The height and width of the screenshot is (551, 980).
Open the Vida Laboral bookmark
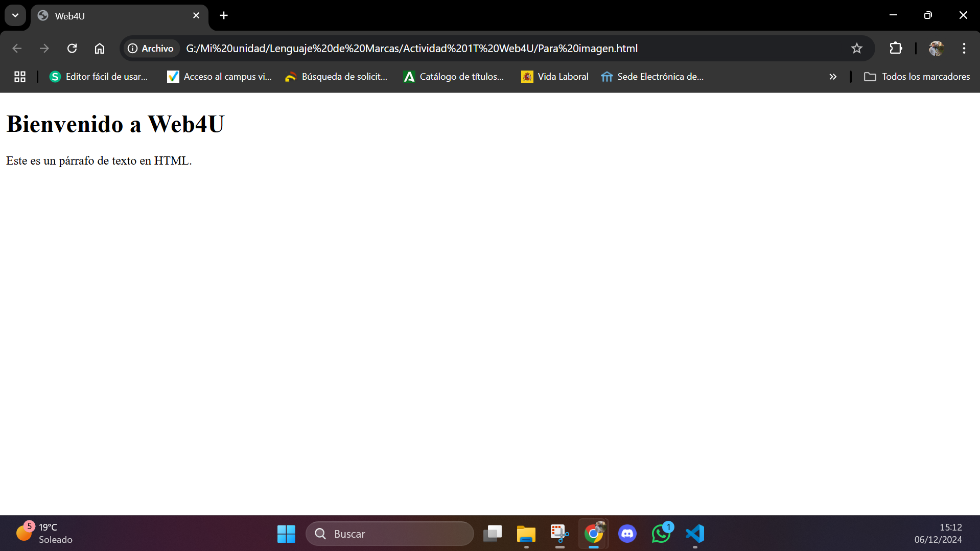pos(555,77)
